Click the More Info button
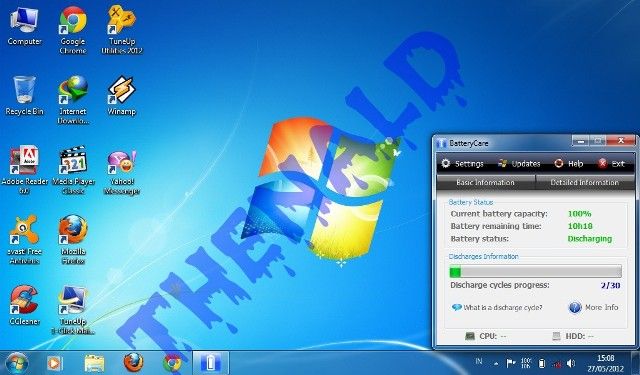 593,307
